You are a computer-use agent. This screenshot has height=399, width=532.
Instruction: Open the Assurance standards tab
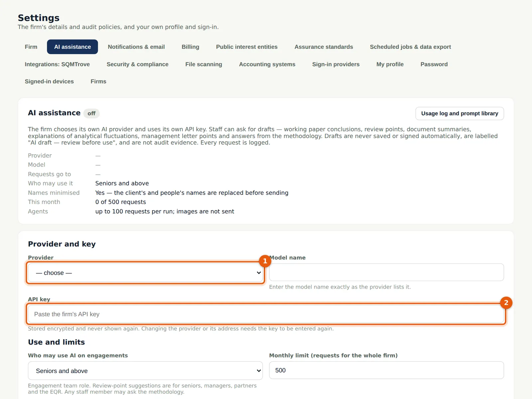pyautogui.click(x=324, y=47)
